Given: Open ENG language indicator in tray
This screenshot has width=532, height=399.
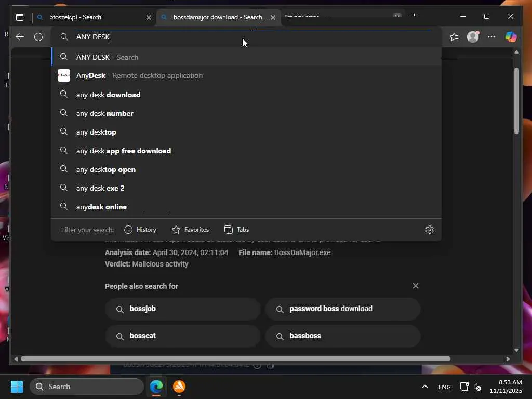Looking at the screenshot, I should [x=445, y=387].
